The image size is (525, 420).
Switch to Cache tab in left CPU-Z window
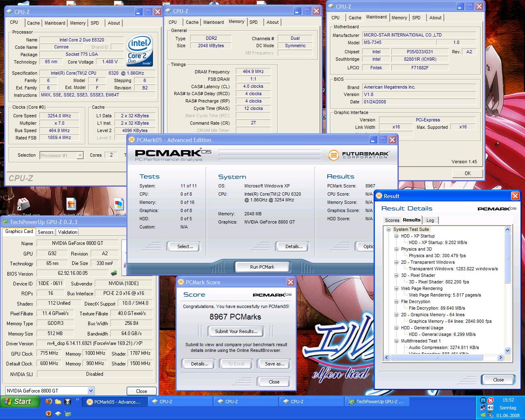coord(33,23)
